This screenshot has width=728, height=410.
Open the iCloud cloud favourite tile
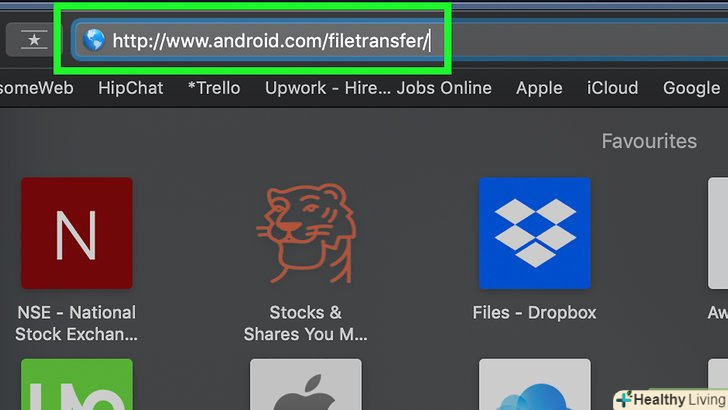tap(535, 384)
